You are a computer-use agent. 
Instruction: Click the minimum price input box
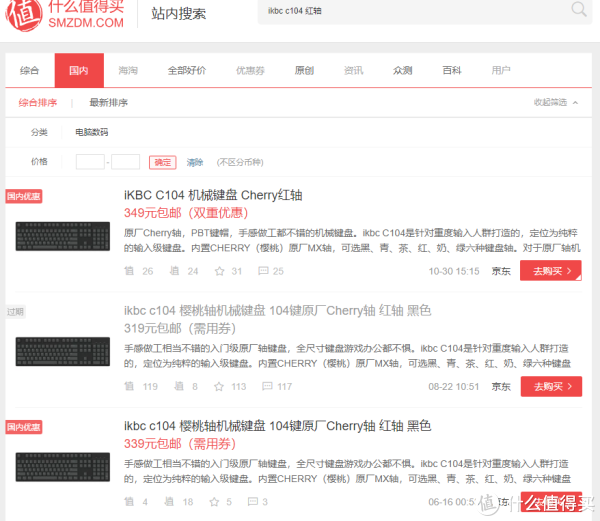(90, 162)
